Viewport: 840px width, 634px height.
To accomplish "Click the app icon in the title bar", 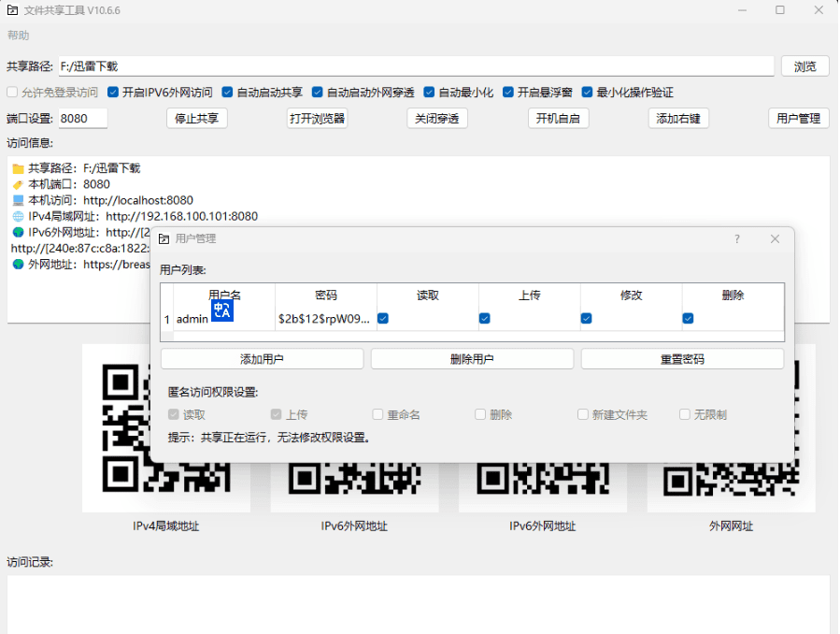I will tap(11, 10).
